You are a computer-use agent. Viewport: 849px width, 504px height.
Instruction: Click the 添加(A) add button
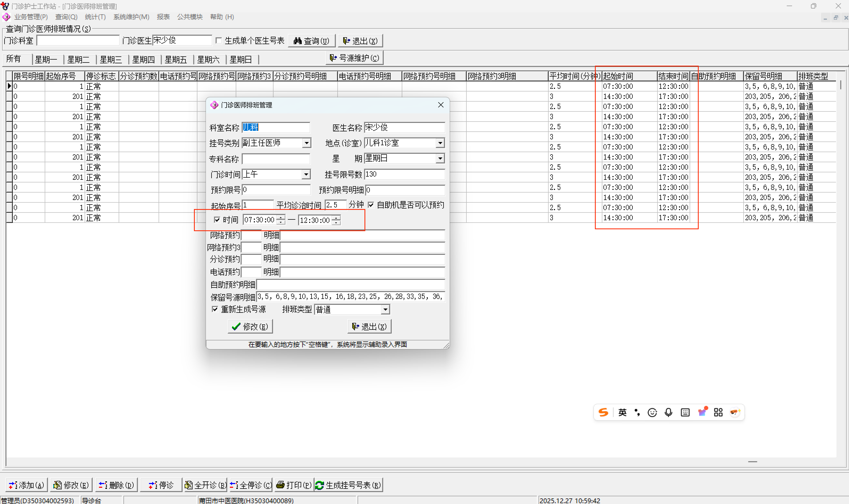pos(27,485)
